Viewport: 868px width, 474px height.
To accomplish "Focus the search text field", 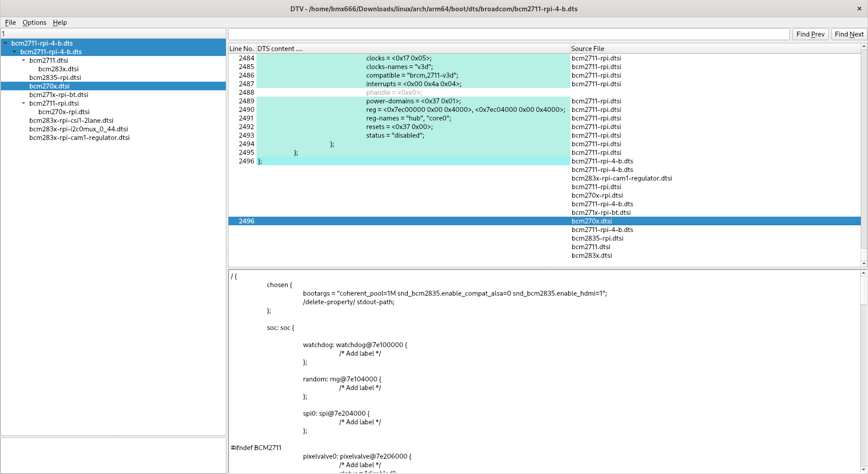I will click(x=509, y=34).
